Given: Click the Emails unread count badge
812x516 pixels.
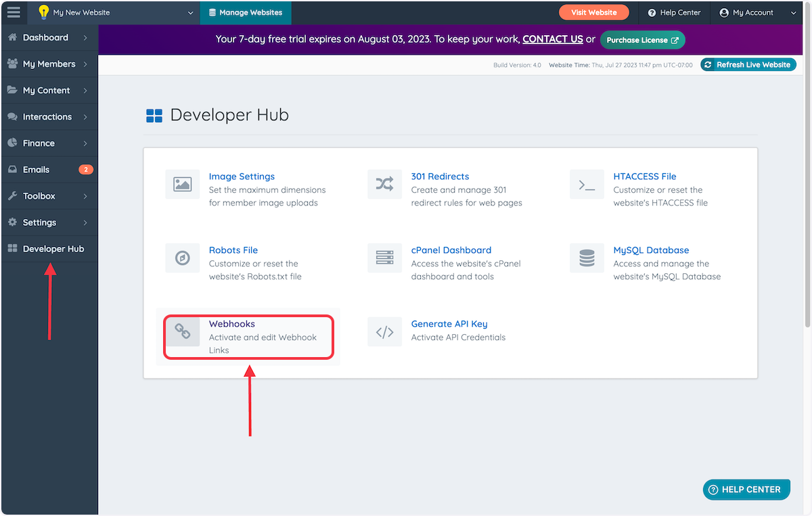Looking at the screenshot, I should click(x=86, y=169).
